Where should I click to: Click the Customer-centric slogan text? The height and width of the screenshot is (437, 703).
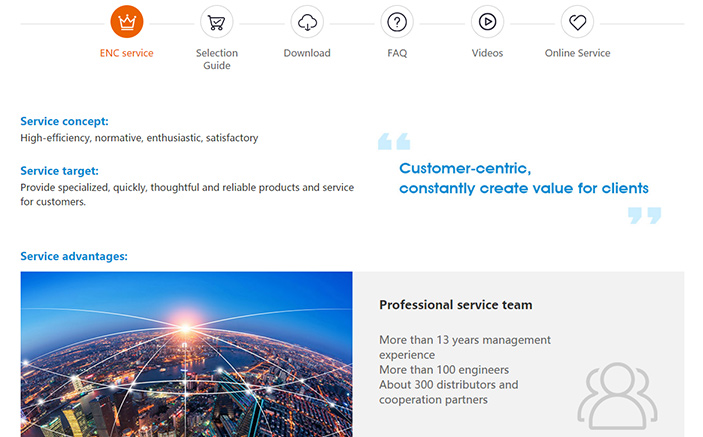[x=524, y=178]
